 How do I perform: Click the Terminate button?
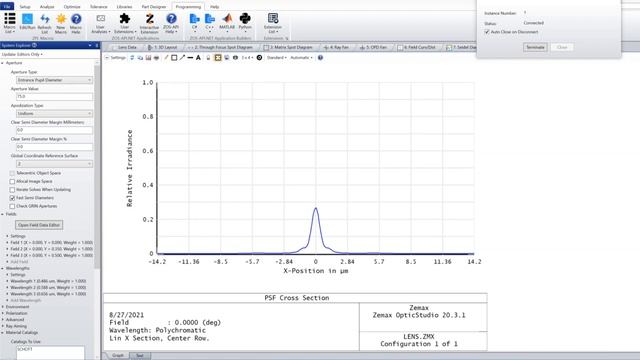[535, 47]
